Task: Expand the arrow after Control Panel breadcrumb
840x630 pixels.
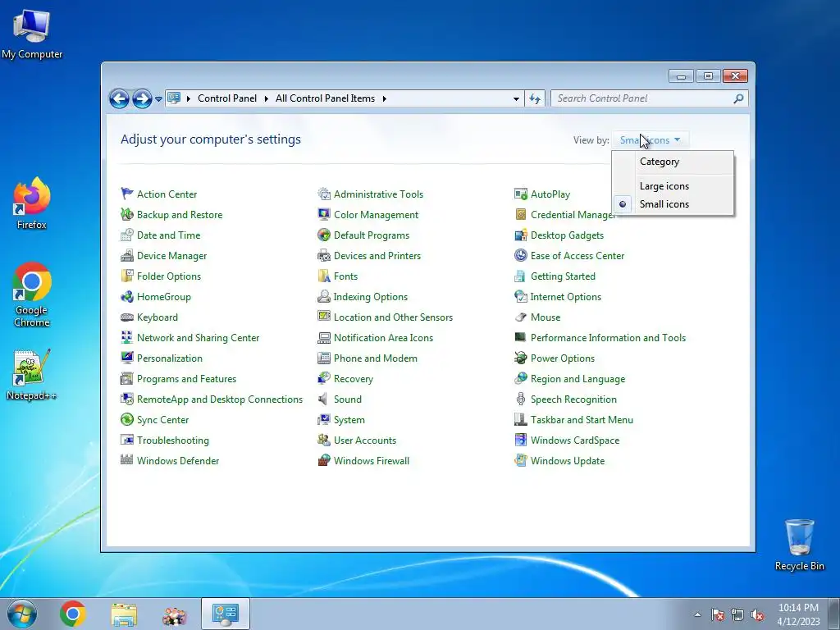Action: tap(266, 98)
